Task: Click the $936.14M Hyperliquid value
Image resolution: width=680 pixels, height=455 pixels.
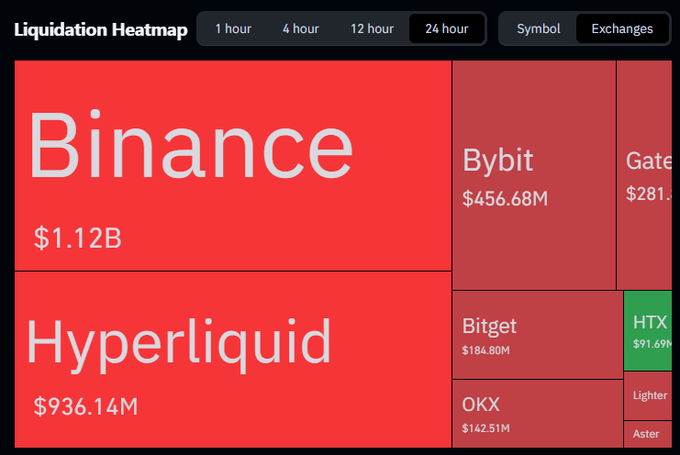Action: coord(86,406)
